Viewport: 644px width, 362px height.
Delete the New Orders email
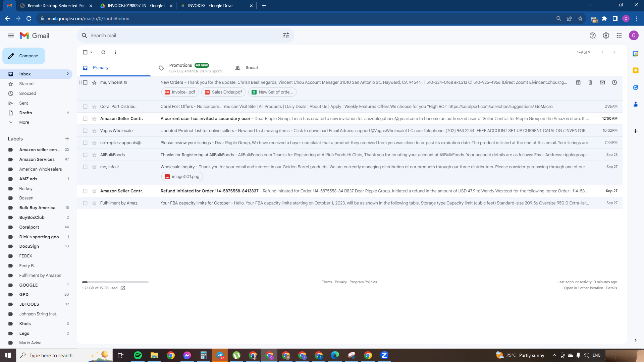(590, 82)
